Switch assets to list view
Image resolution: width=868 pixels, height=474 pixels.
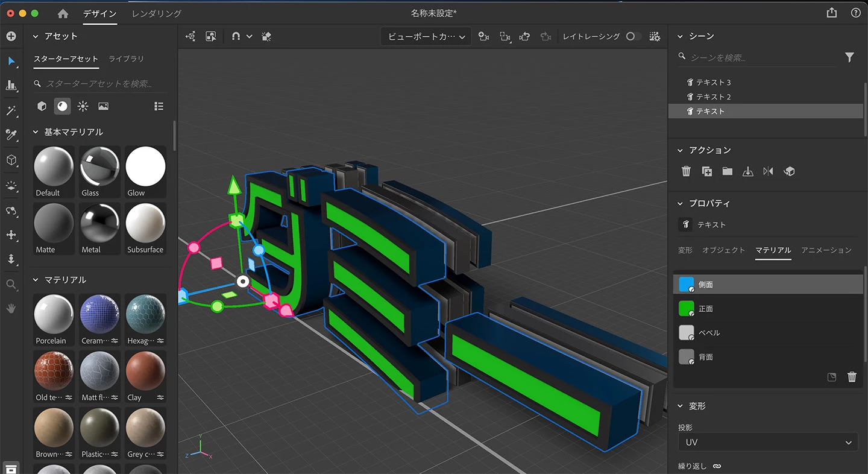pyautogui.click(x=159, y=106)
